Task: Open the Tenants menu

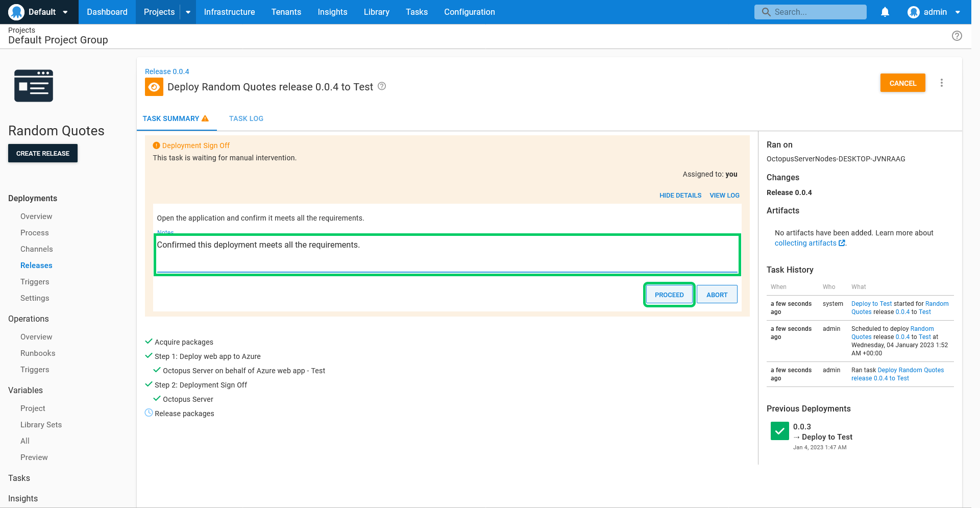Action: pos(286,12)
